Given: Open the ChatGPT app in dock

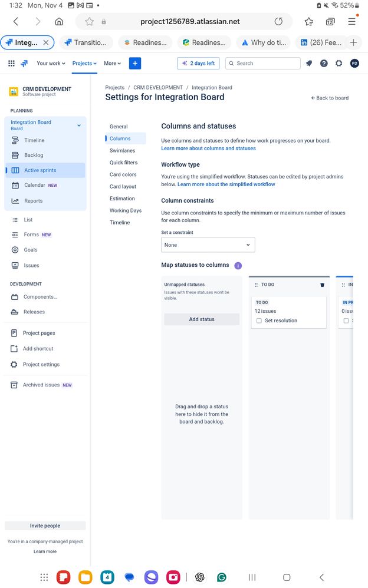Looking at the screenshot, I should pos(200,577).
